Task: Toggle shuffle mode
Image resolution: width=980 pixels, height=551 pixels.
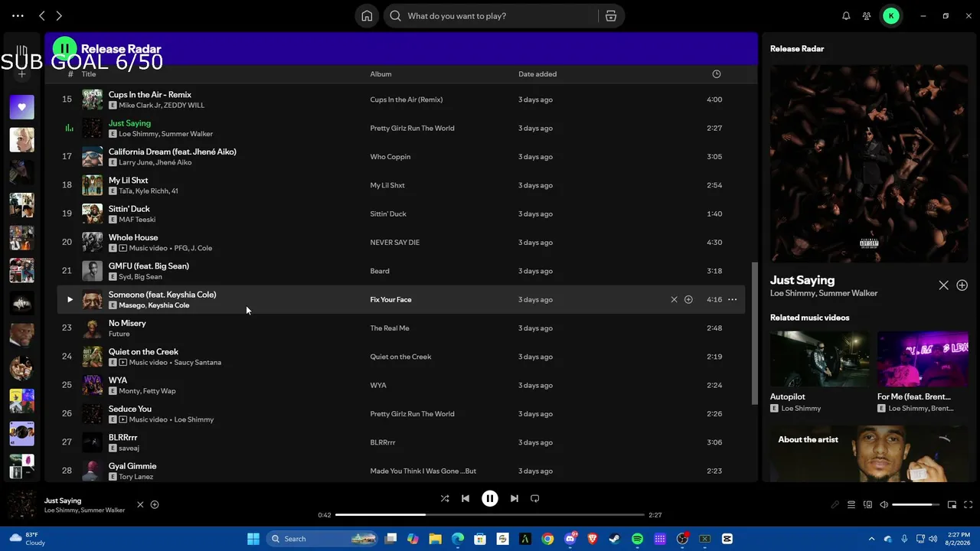Action: point(445,499)
